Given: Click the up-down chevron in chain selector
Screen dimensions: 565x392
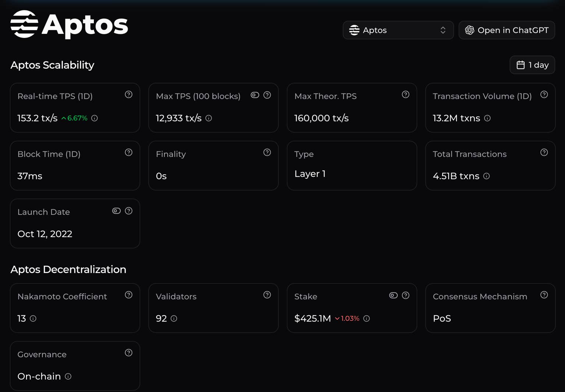Looking at the screenshot, I should tap(443, 30).
